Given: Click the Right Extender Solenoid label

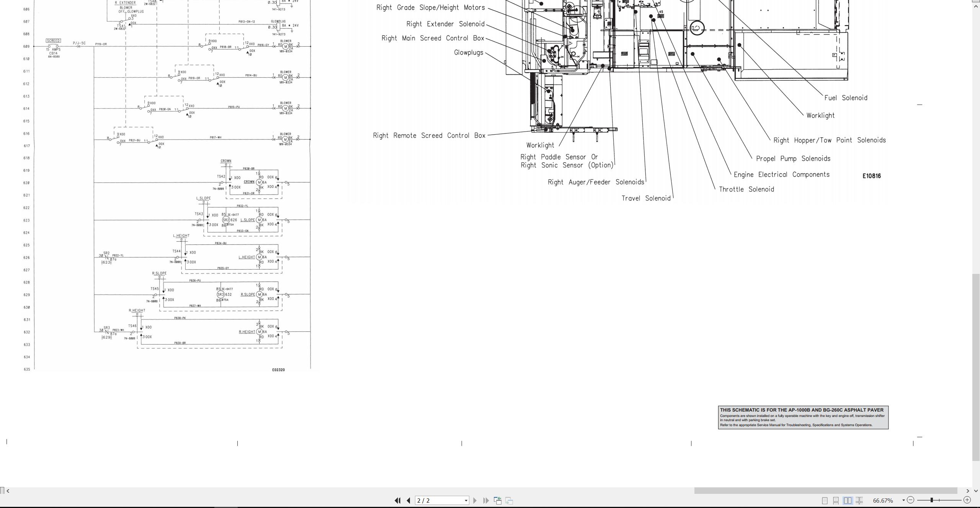Looking at the screenshot, I should click(x=446, y=24).
